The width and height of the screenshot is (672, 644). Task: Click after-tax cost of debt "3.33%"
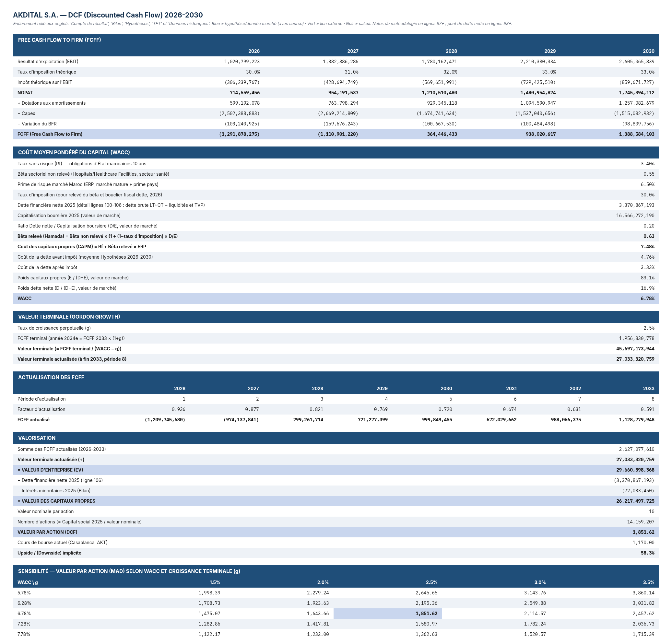(647, 267)
